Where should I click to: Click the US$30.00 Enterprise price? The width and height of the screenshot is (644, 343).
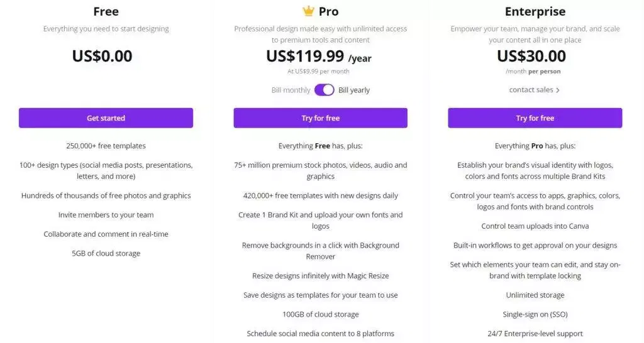coord(531,56)
